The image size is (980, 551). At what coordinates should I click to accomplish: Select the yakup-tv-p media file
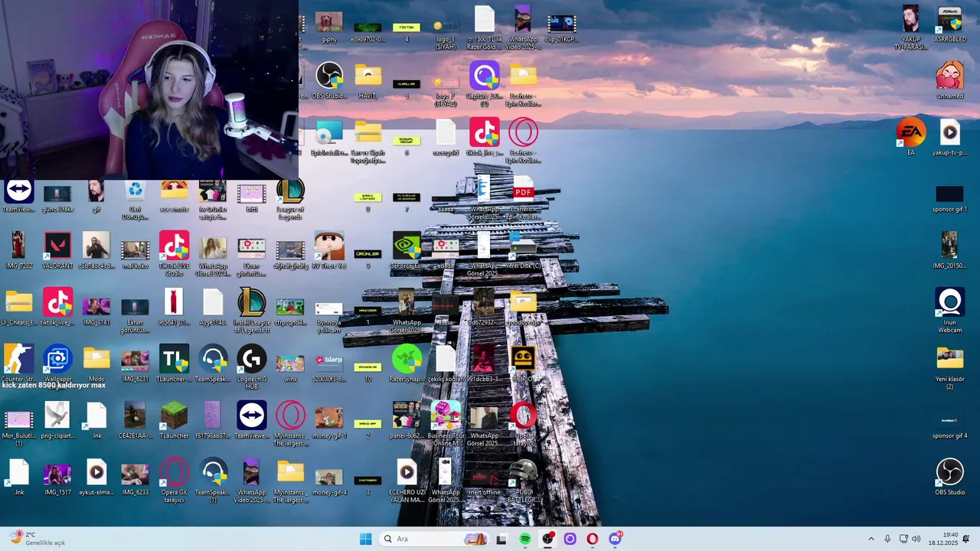coord(950,138)
